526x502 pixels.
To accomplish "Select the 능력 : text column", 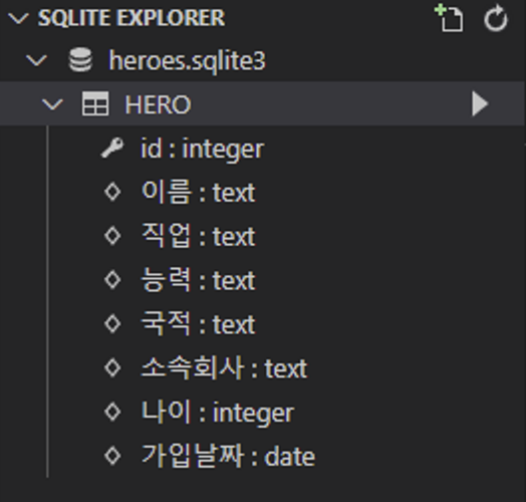I will [198, 280].
